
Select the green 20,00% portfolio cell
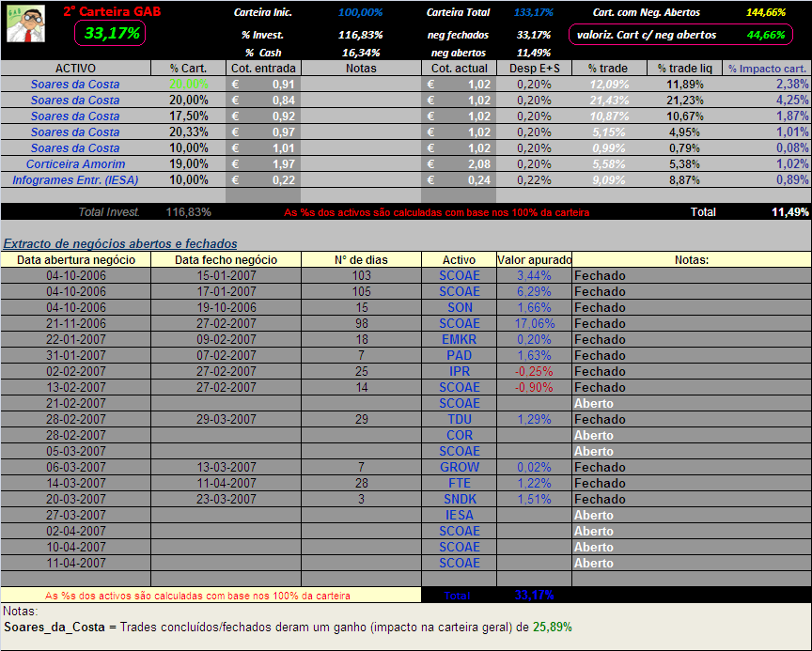[x=189, y=84]
